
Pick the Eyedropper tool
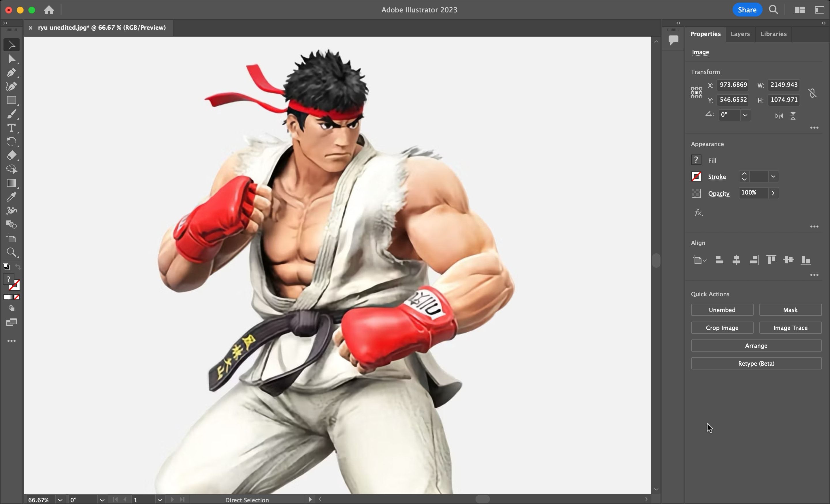(x=11, y=197)
